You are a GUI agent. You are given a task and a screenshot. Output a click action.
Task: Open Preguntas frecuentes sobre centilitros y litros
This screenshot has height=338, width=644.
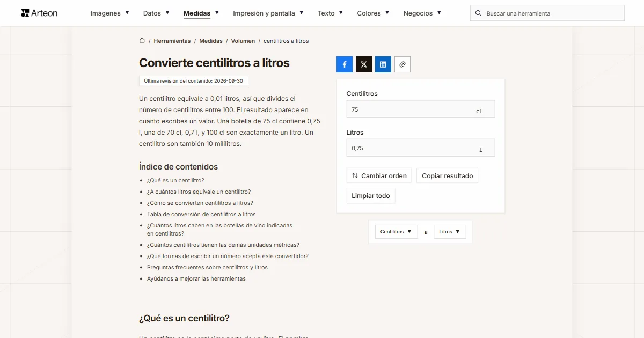pyautogui.click(x=207, y=267)
